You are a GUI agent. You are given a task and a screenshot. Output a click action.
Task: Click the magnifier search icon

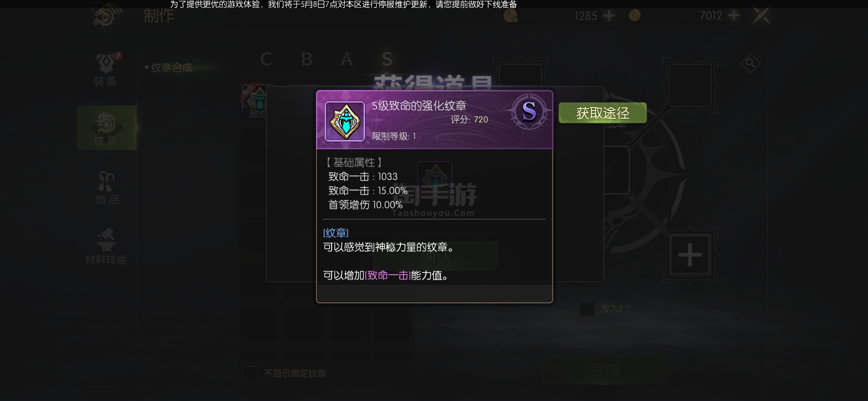[x=750, y=63]
